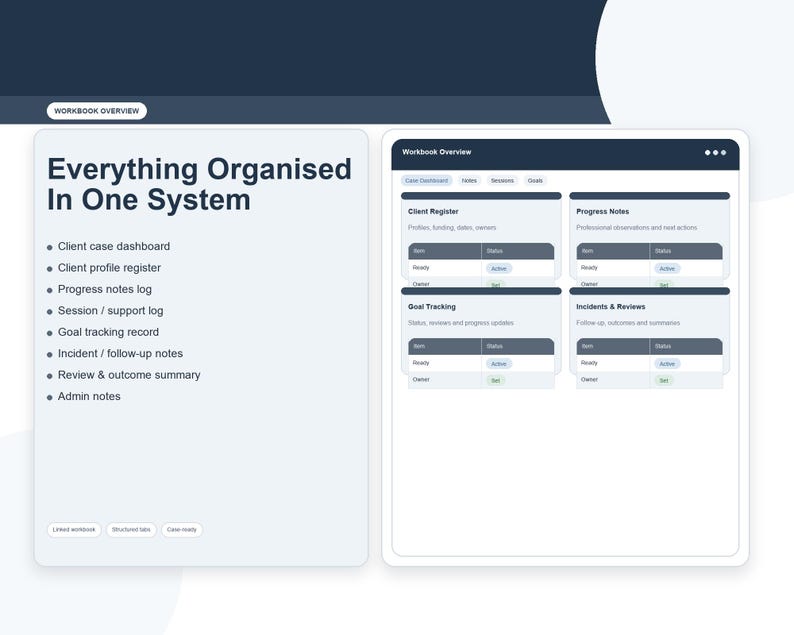Select the Case Dashboard tab
Viewport: 794px width, 635px height.
click(x=426, y=181)
